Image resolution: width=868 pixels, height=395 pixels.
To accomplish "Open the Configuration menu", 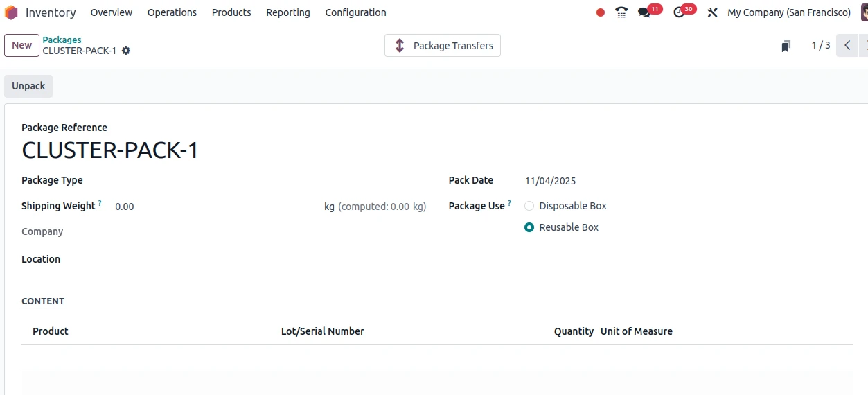I will pyautogui.click(x=355, y=12).
